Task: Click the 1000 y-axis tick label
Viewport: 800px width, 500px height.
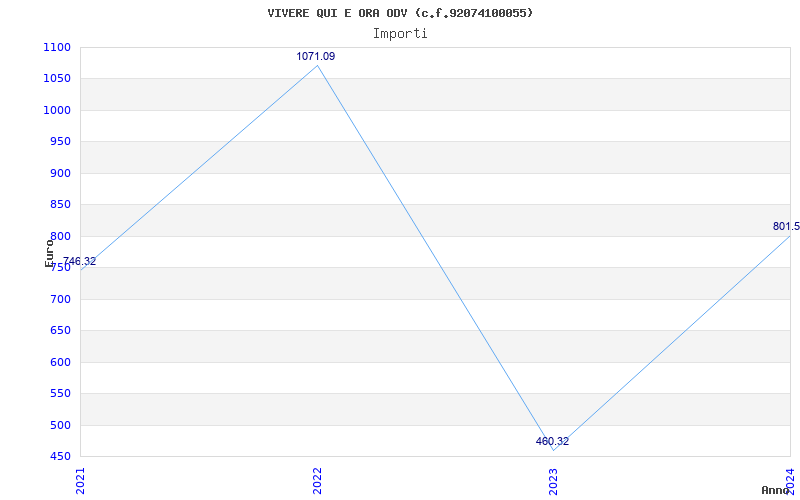Action: pos(57,111)
